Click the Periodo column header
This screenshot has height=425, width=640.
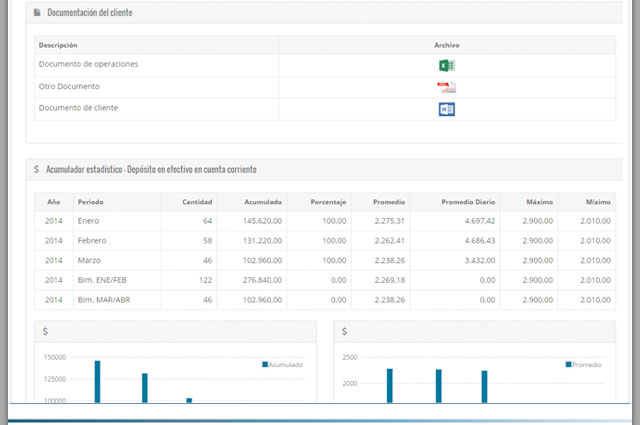pos(91,202)
